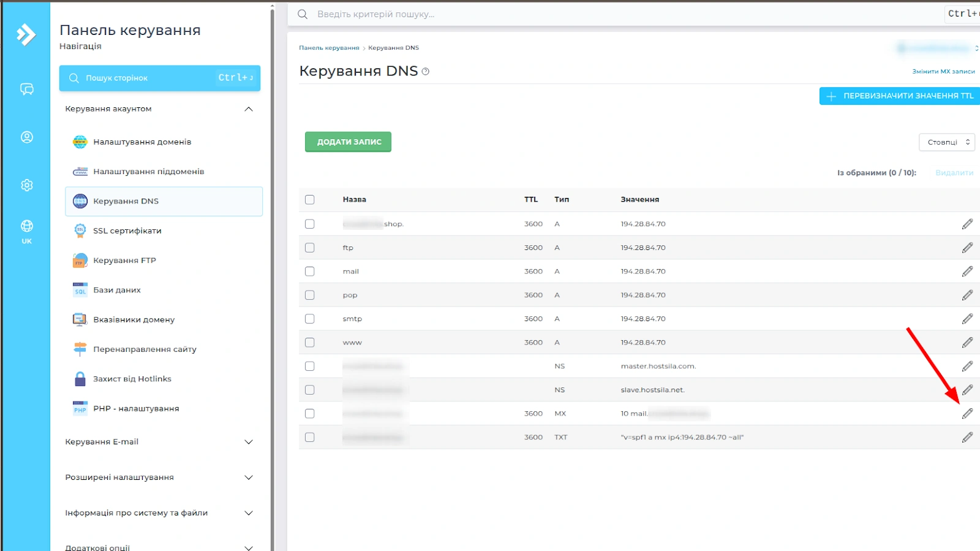Open Вказівники домену menu item
Viewport: 980px width, 551px height.
click(x=164, y=319)
